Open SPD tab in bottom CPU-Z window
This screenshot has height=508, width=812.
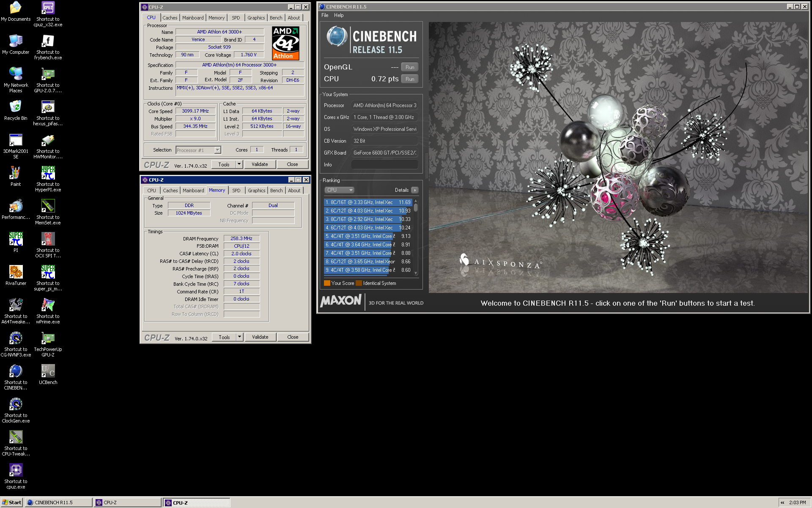coord(236,190)
